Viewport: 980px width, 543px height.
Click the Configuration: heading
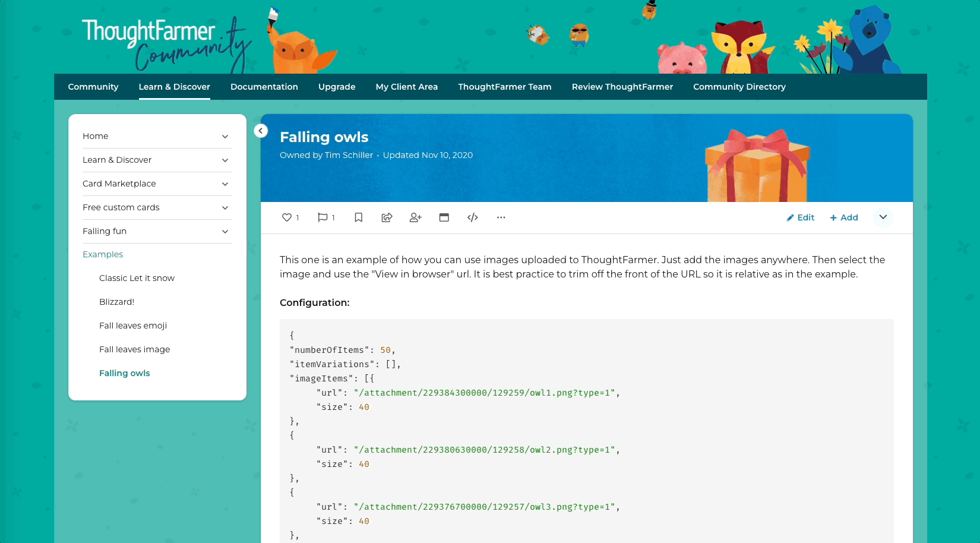click(x=315, y=302)
